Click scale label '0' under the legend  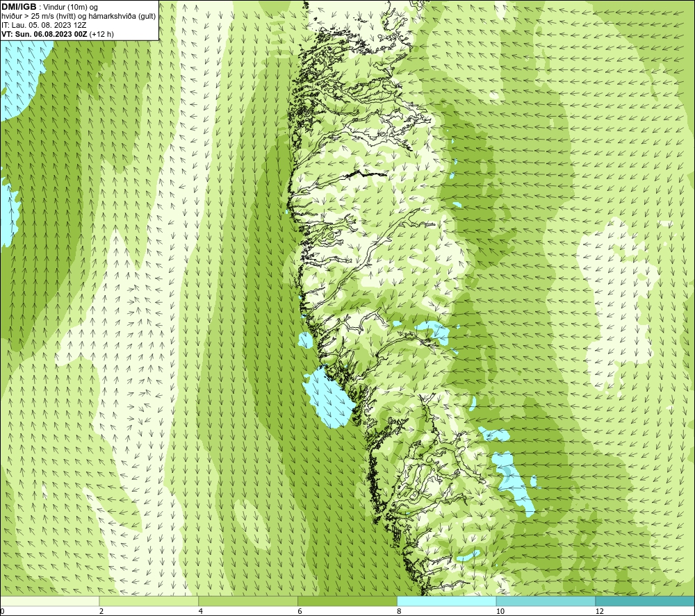(x=3, y=611)
